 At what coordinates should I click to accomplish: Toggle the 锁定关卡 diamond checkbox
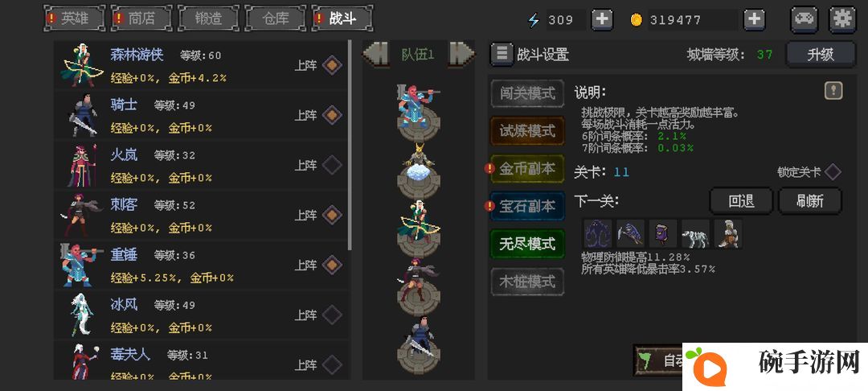833,171
